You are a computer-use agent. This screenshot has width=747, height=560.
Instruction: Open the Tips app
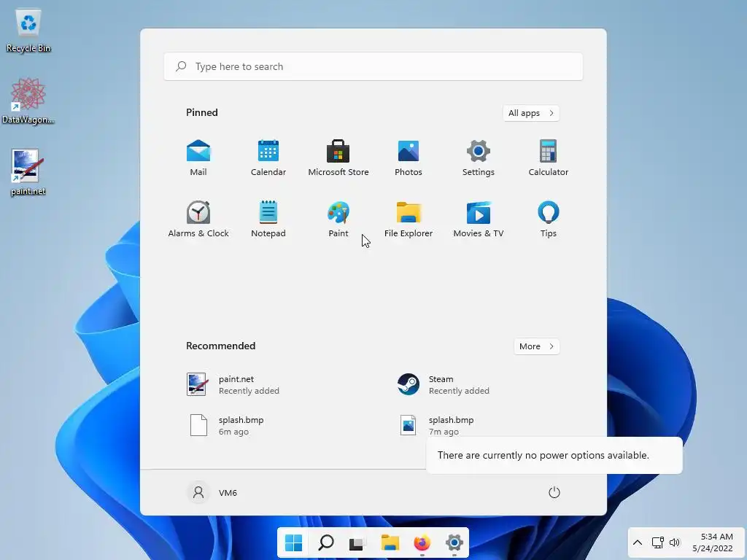click(549, 219)
